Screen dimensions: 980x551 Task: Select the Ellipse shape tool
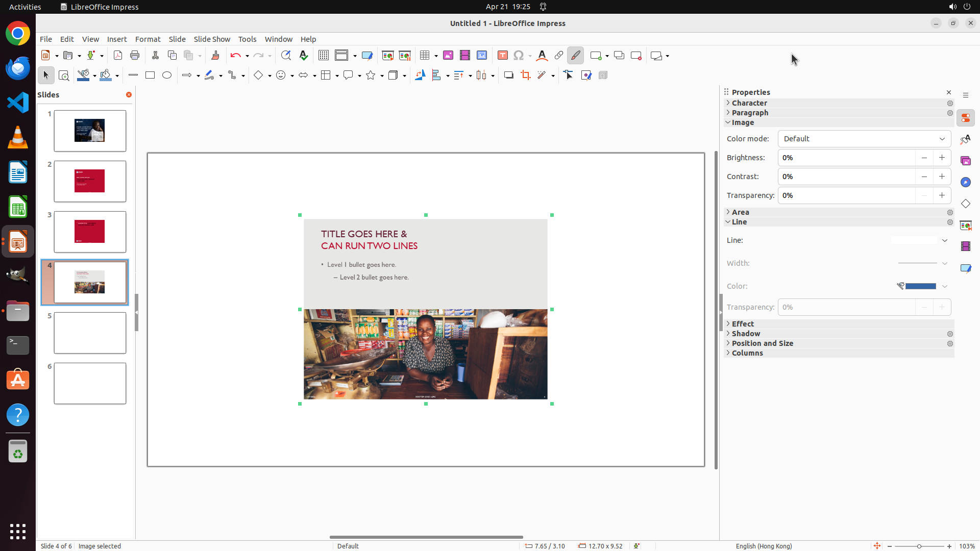(167, 76)
